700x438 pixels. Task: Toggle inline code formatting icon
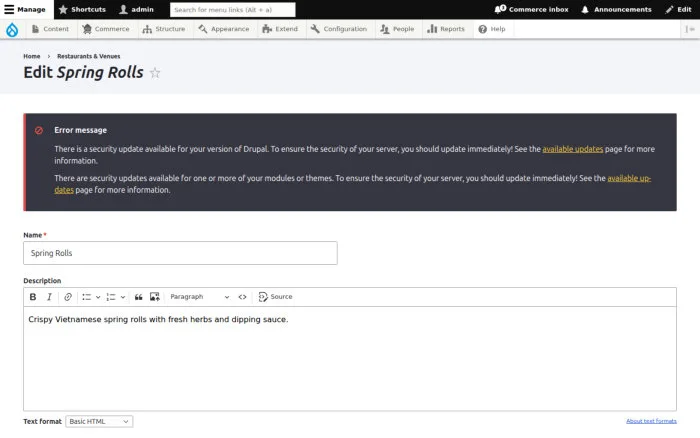point(242,297)
